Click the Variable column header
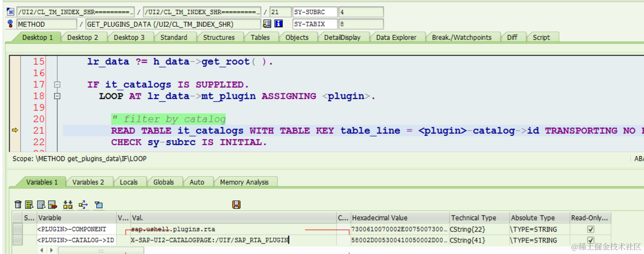 point(77,218)
